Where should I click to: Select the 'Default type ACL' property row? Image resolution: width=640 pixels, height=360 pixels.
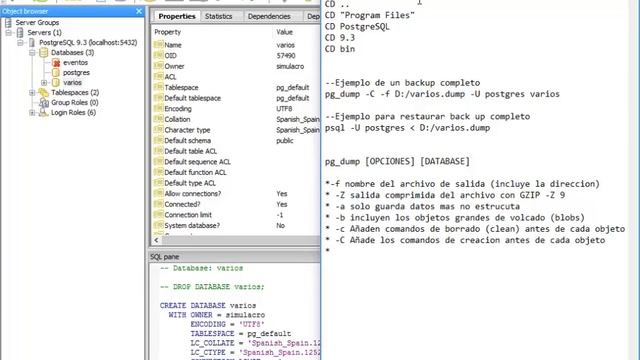coord(236,183)
